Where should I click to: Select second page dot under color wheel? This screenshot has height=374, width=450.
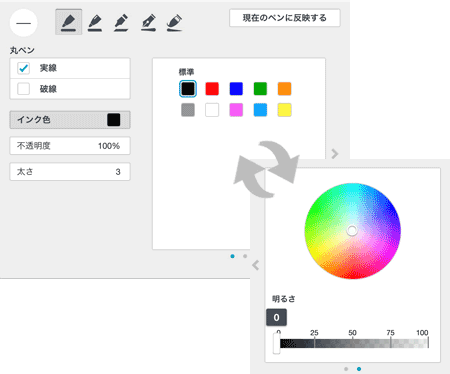[x=359, y=369]
